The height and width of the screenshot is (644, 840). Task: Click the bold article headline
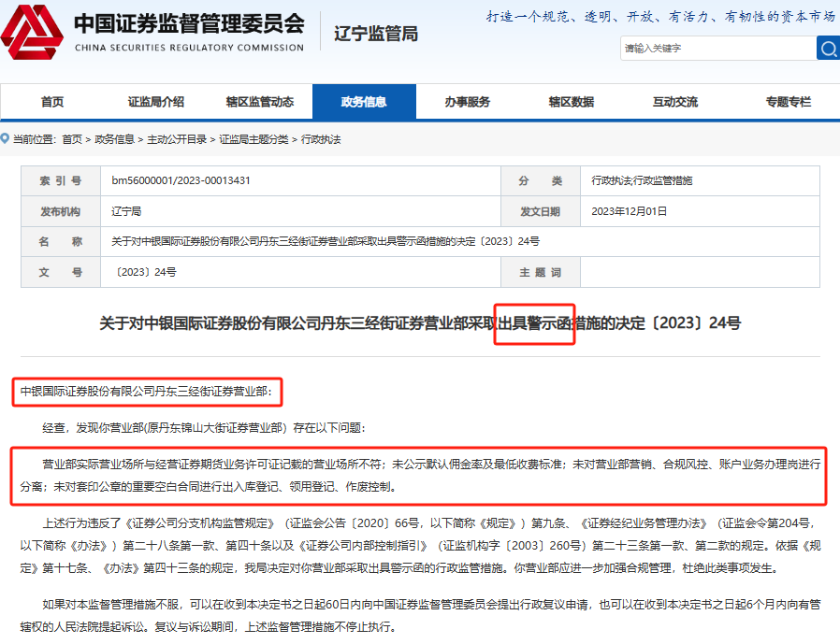420,323
